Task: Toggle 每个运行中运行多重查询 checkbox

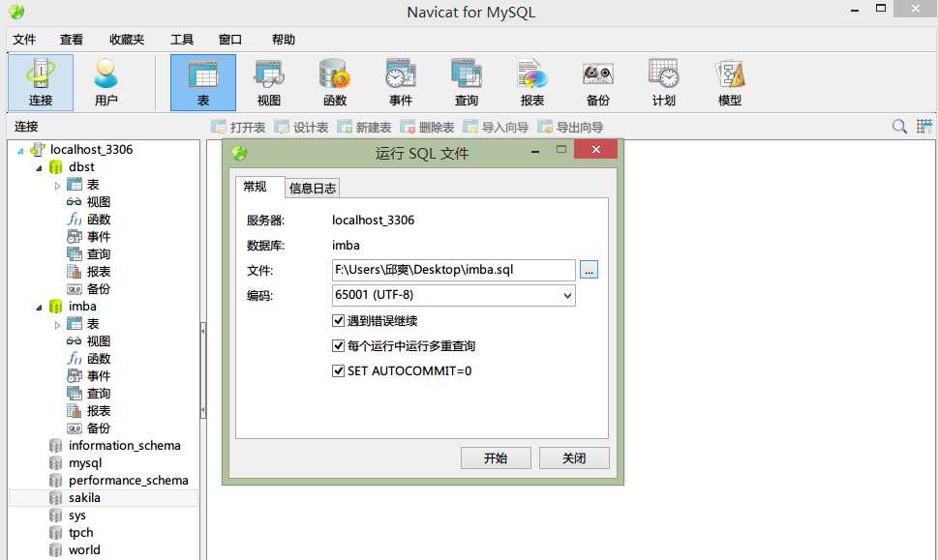Action: (x=338, y=346)
